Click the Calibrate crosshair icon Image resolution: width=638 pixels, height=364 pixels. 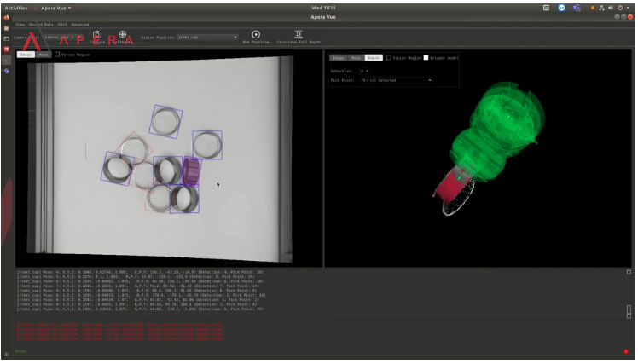123,34
